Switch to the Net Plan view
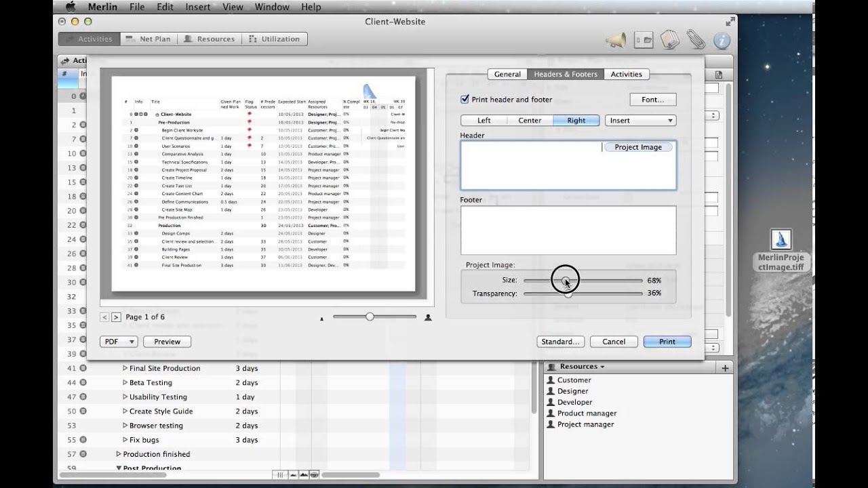 [149, 39]
